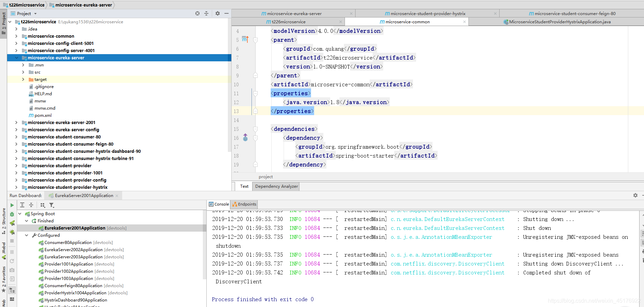
Task: Locate the opened file with crosshair icon
Action: point(197,13)
